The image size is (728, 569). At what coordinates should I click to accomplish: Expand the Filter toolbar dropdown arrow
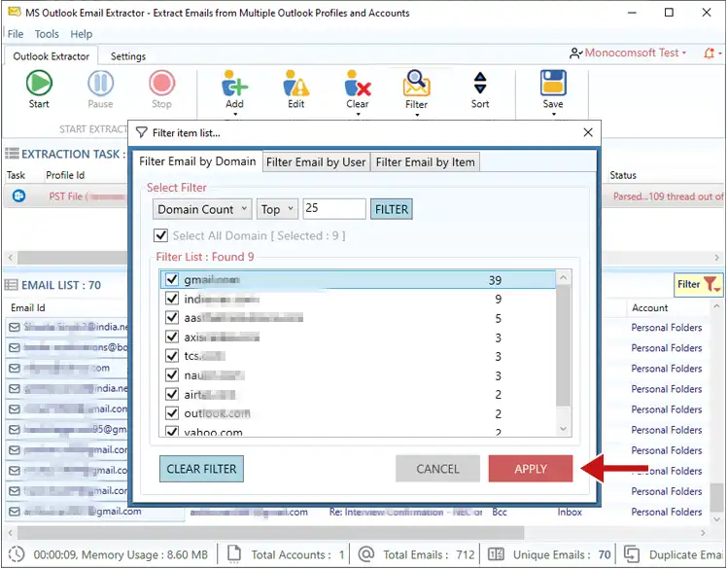click(417, 115)
